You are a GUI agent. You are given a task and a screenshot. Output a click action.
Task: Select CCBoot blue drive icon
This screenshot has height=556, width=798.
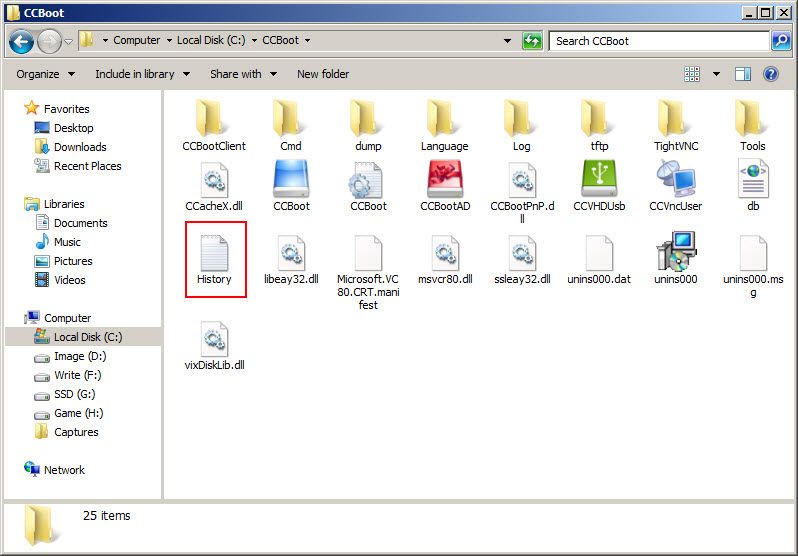(x=291, y=186)
